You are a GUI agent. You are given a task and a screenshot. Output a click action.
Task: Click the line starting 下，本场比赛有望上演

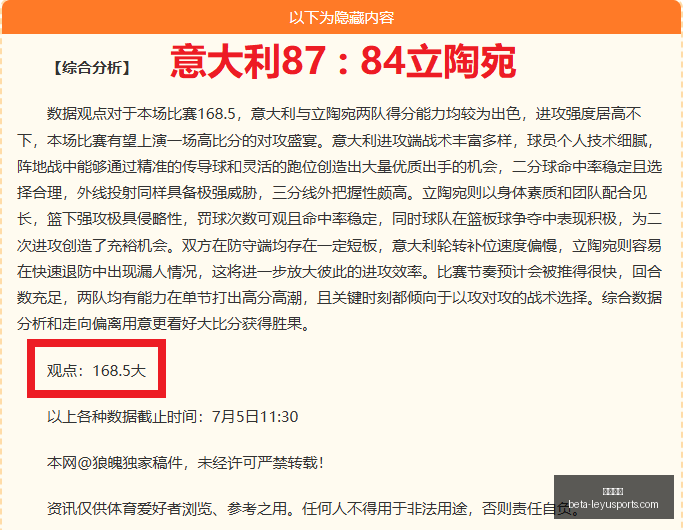click(x=336, y=140)
